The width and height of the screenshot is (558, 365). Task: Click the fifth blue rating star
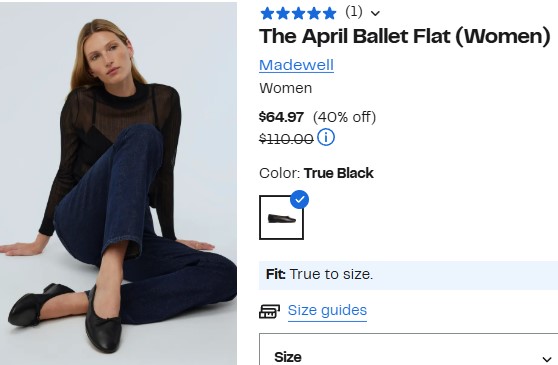pyautogui.click(x=330, y=14)
